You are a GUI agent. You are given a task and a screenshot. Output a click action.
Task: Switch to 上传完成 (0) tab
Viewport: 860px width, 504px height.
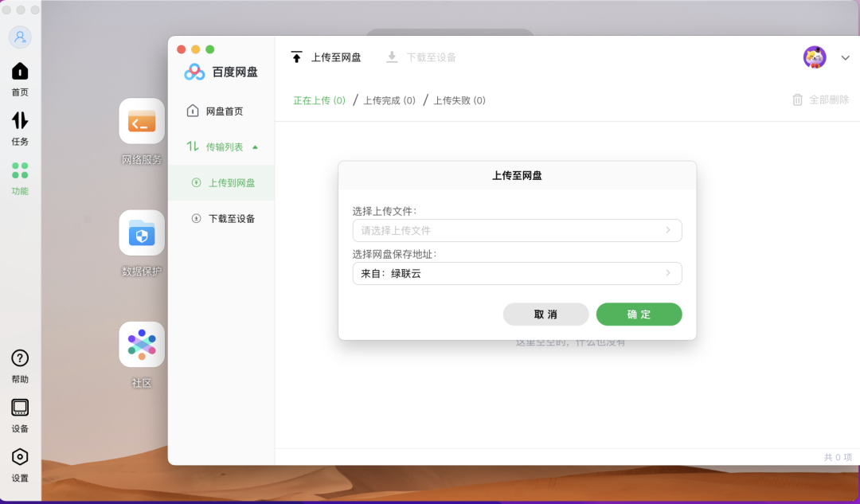389,100
